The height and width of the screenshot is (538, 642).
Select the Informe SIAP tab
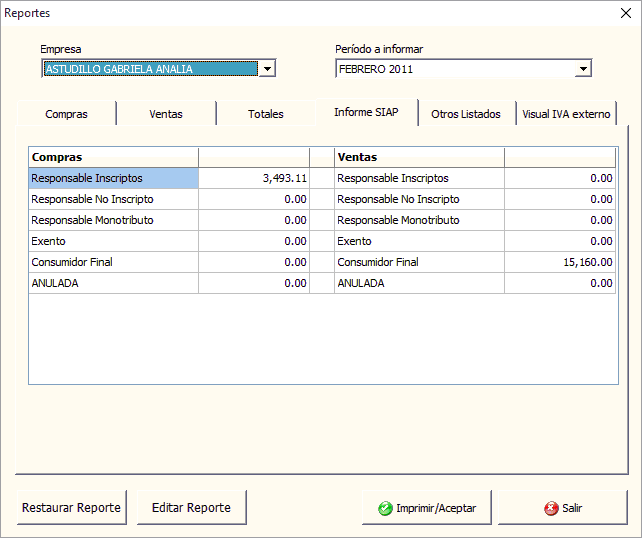click(x=366, y=112)
